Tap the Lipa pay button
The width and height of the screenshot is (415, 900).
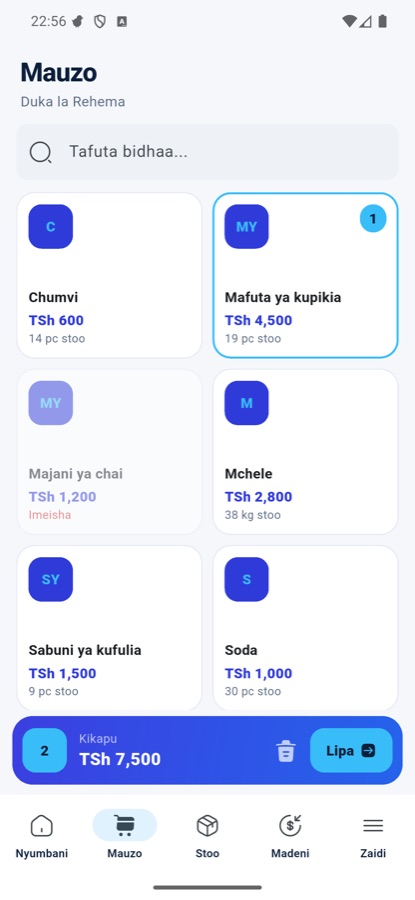coord(351,750)
